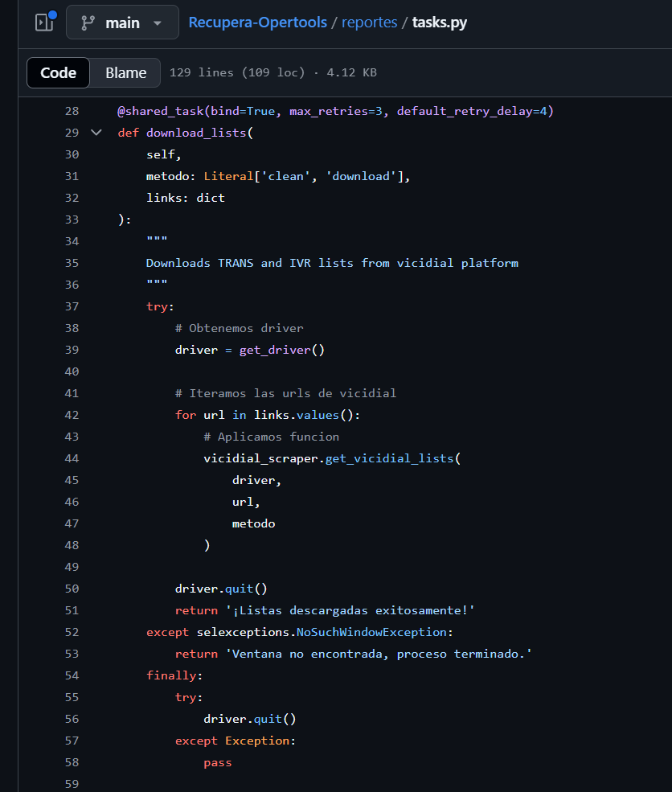This screenshot has width=672, height=792.
Task: Click the 'pass' statement
Action: pyautogui.click(x=218, y=763)
